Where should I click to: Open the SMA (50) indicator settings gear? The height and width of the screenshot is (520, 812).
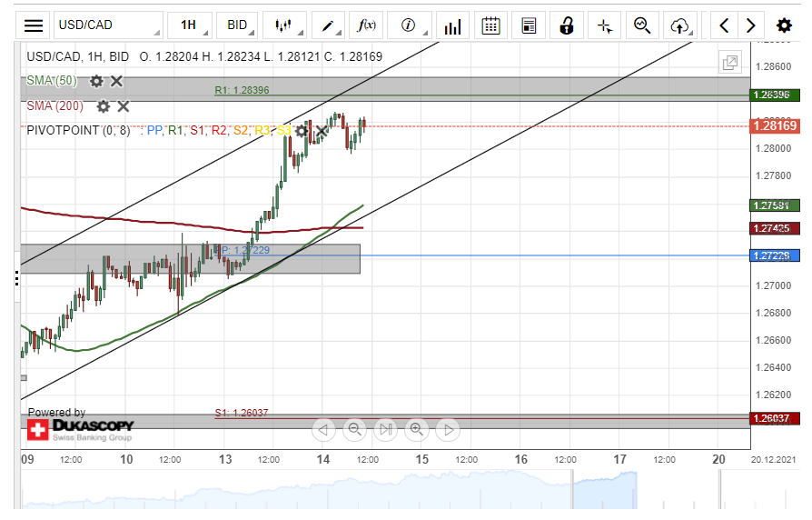(96, 81)
